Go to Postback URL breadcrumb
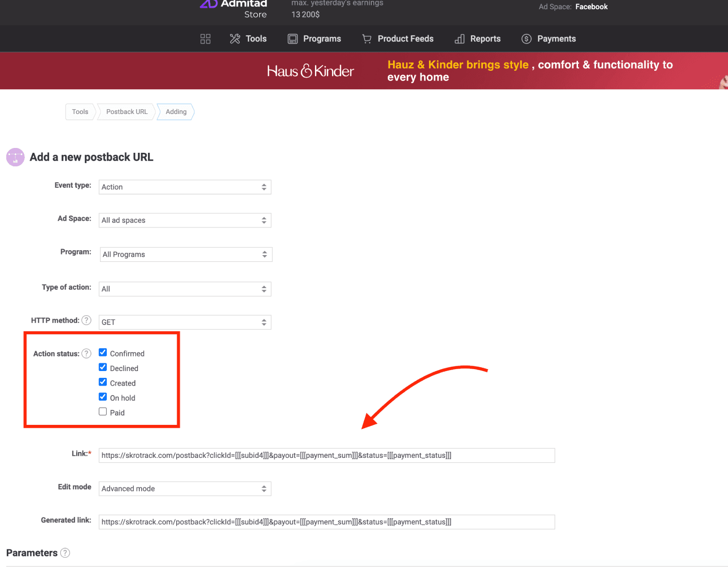Image resolution: width=728 pixels, height=567 pixels. click(x=127, y=112)
